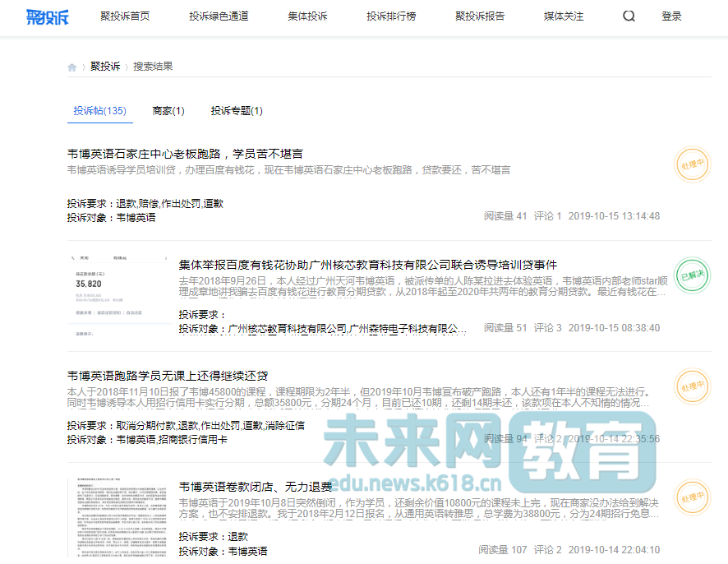Open 聚投诉首页 in navigation
This screenshot has width=728, height=564.
coord(125,16)
